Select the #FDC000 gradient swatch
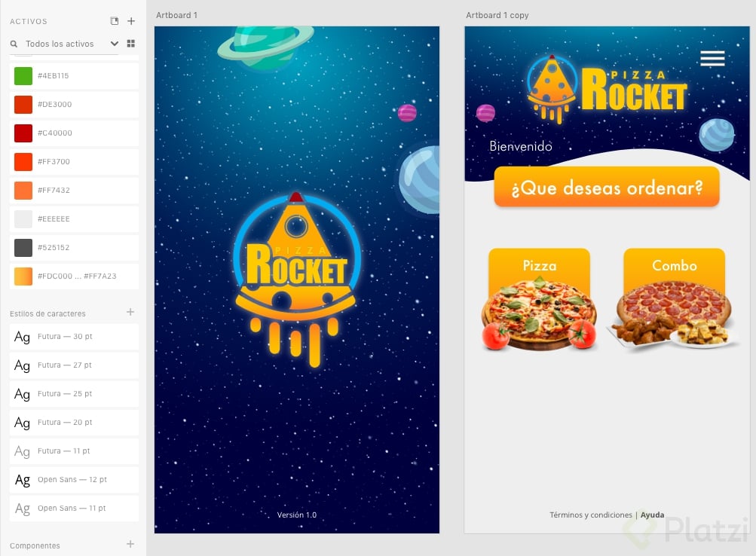The height and width of the screenshot is (556, 756). coord(23,276)
